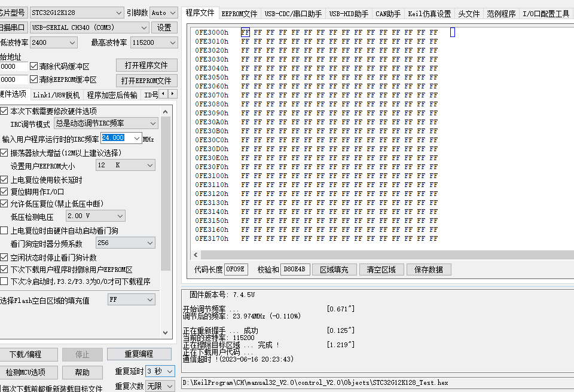This screenshot has width=574, height=392.
Task: Click loaded hex file path field
Action: (x=377, y=382)
